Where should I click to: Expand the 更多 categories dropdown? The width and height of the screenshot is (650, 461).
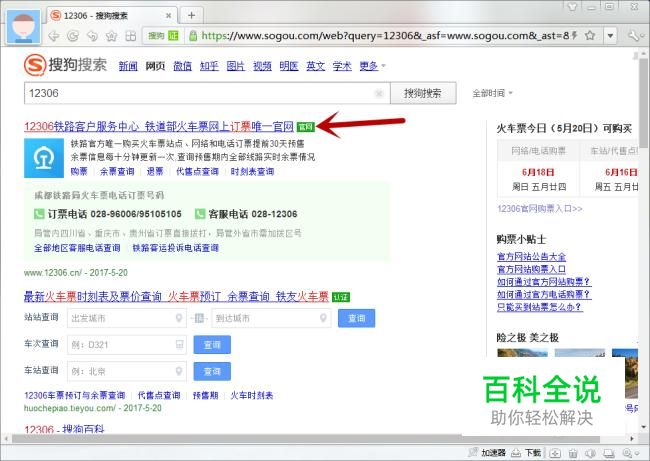pos(372,66)
